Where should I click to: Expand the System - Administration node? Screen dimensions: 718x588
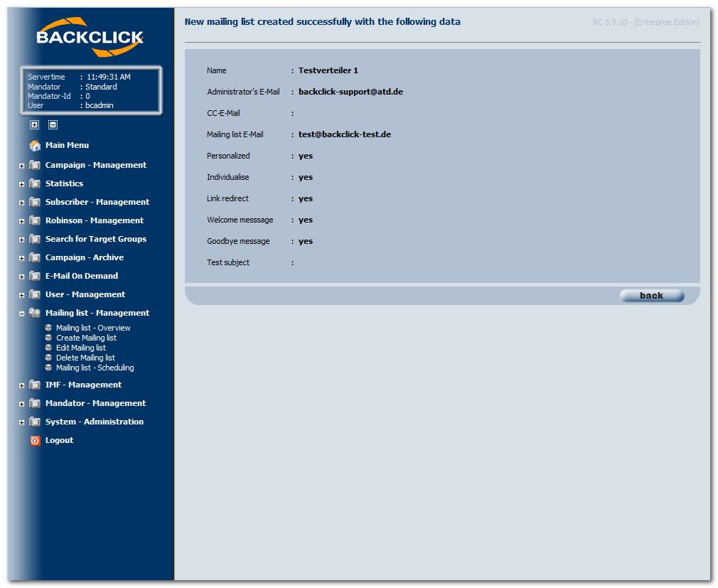click(21, 422)
